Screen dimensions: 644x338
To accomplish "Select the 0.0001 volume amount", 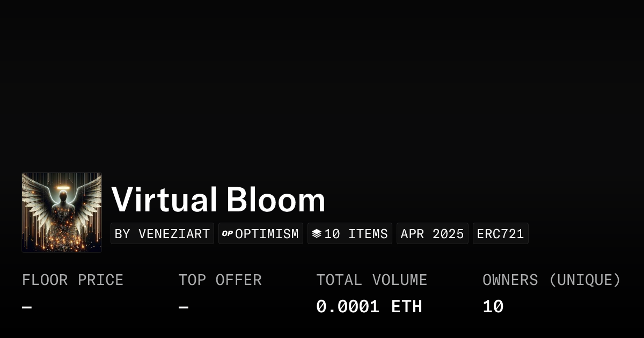I will pyautogui.click(x=347, y=307).
